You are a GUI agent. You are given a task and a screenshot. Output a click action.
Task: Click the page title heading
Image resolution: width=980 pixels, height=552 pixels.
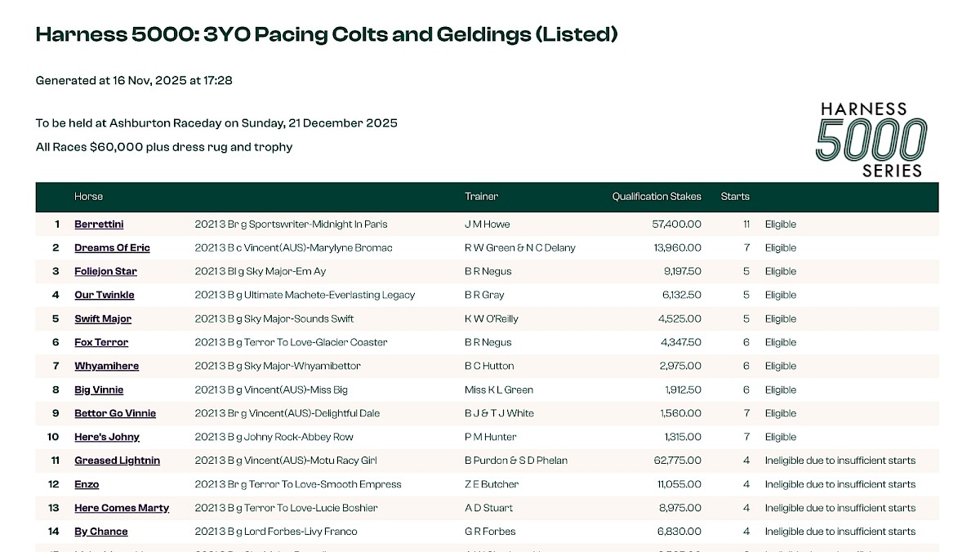coord(327,34)
